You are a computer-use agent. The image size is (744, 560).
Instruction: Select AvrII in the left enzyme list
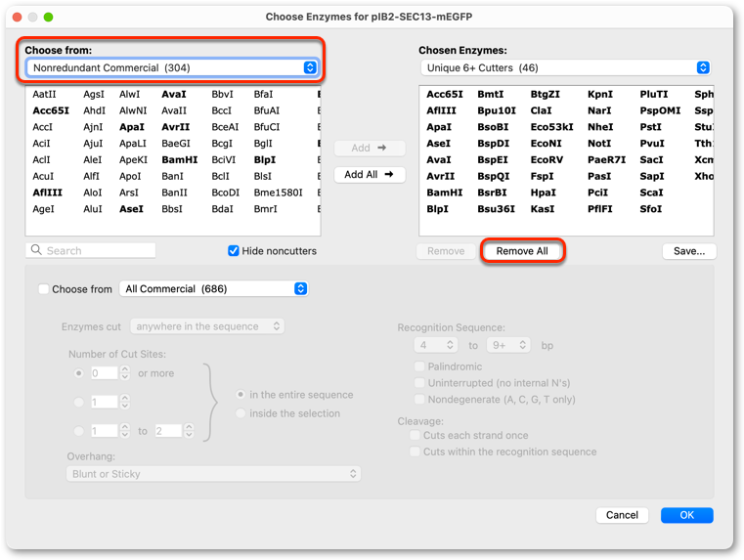176,127
